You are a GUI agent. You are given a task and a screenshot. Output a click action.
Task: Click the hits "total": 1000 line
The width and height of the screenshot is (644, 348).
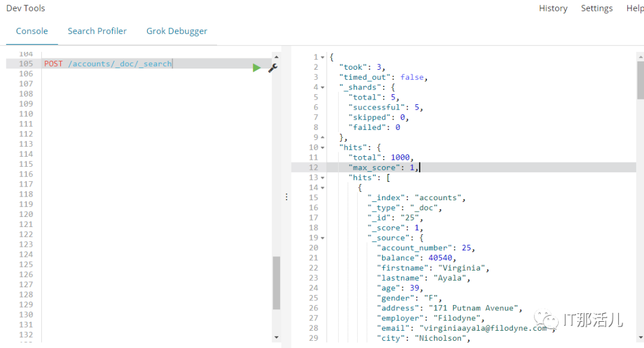pyautogui.click(x=380, y=157)
